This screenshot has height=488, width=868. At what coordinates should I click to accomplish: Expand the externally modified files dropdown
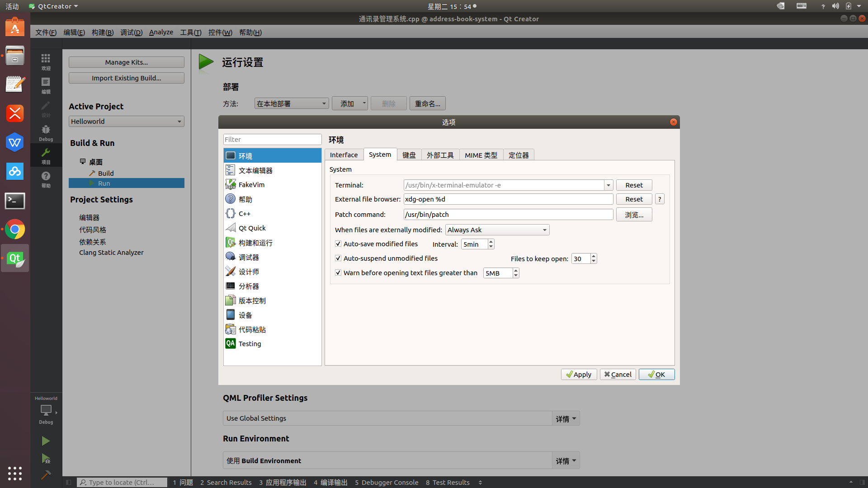(497, 230)
